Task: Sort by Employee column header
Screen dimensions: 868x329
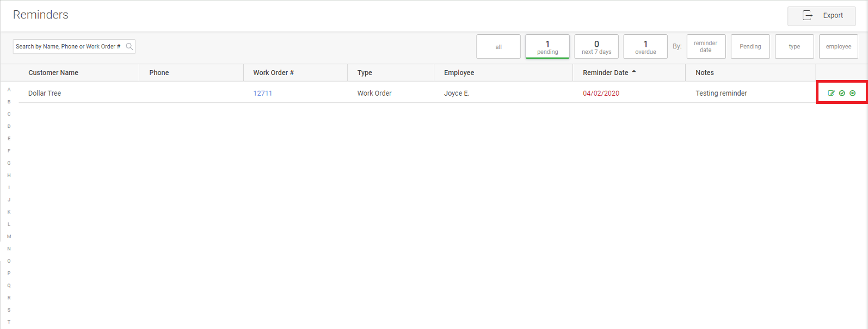Action: click(459, 73)
